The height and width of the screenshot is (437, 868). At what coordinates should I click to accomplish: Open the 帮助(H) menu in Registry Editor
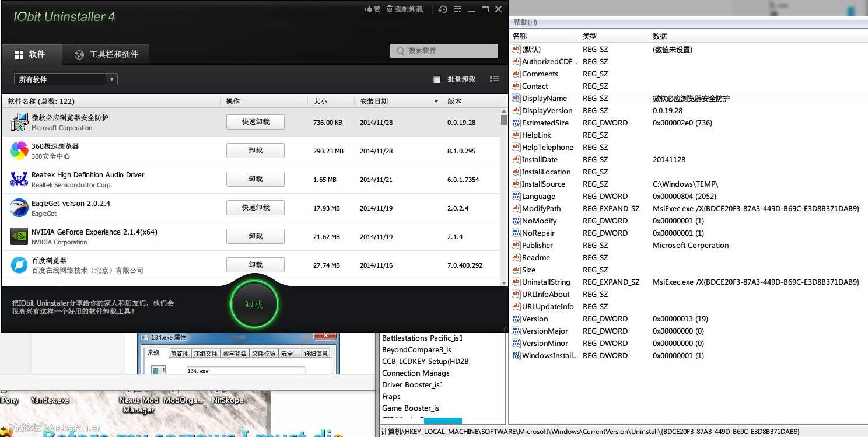tap(525, 22)
